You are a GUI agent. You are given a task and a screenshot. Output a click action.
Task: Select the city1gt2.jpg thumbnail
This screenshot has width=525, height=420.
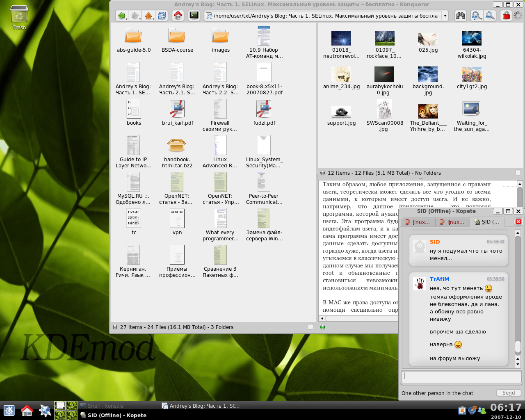click(472, 74)
